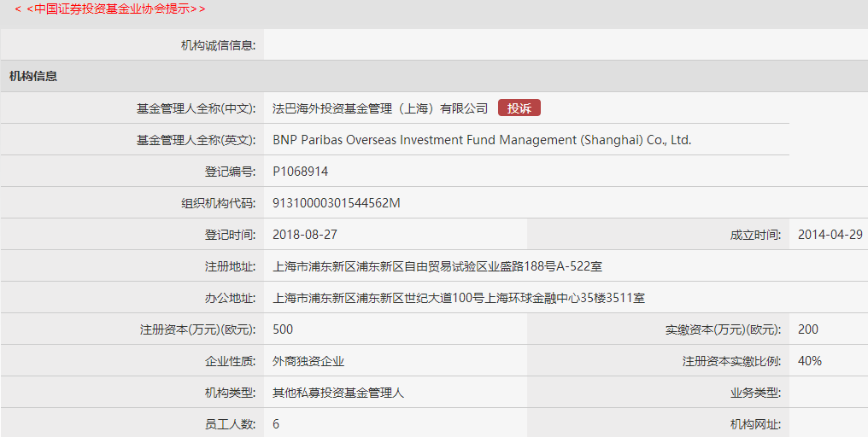Screen dimensions: 868x437
Task: Click the 业务类型 label
Action: pyautogui.click(x=755, y=393)
